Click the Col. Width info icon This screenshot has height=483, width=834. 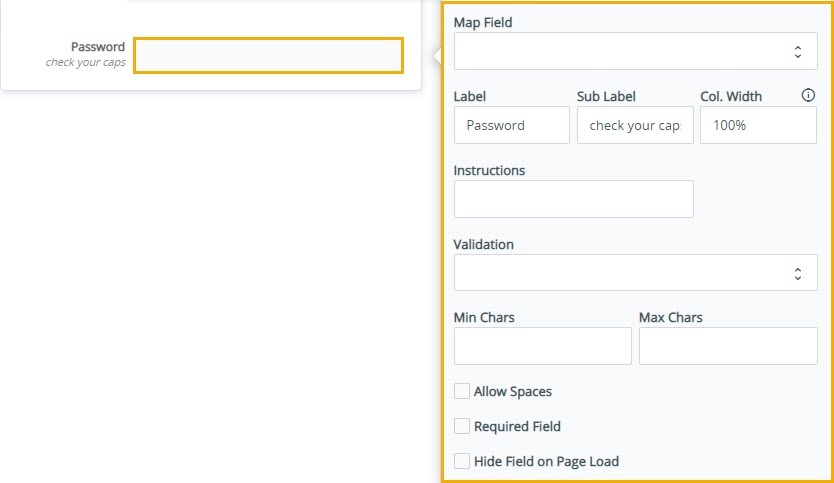808,95
